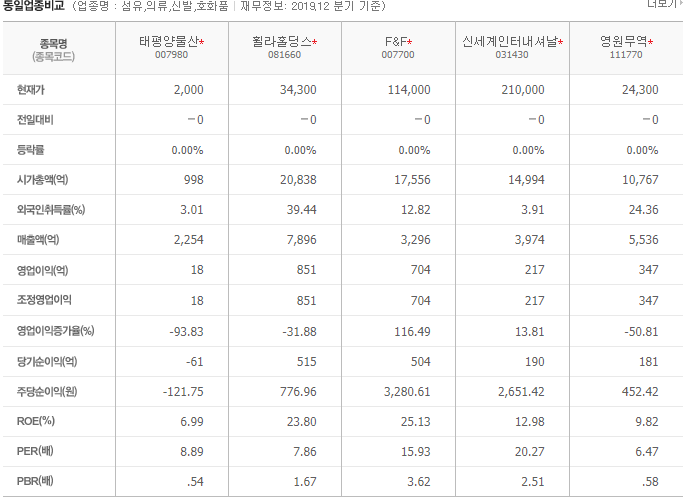The width and height of the screenshot is (691, 502).
Task: Click the PER value 20.27
Action: click(x=530, y=451)
